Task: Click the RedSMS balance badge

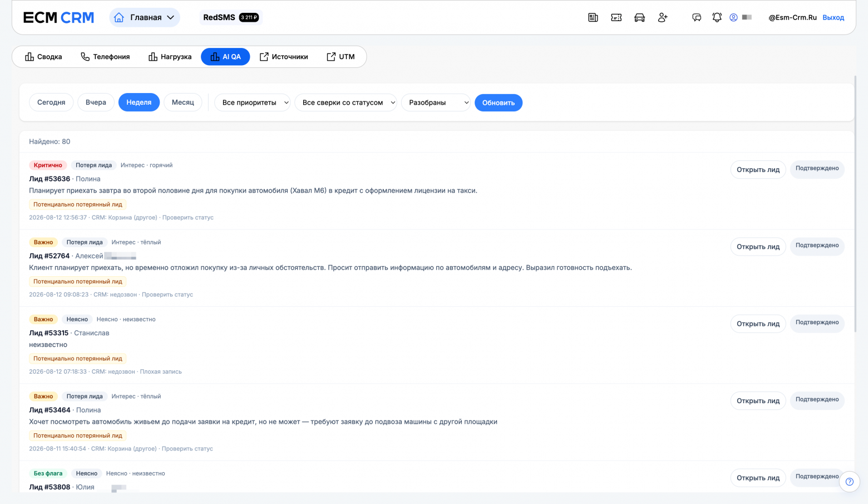Action: pyautogui.click(x=249, y=18)
